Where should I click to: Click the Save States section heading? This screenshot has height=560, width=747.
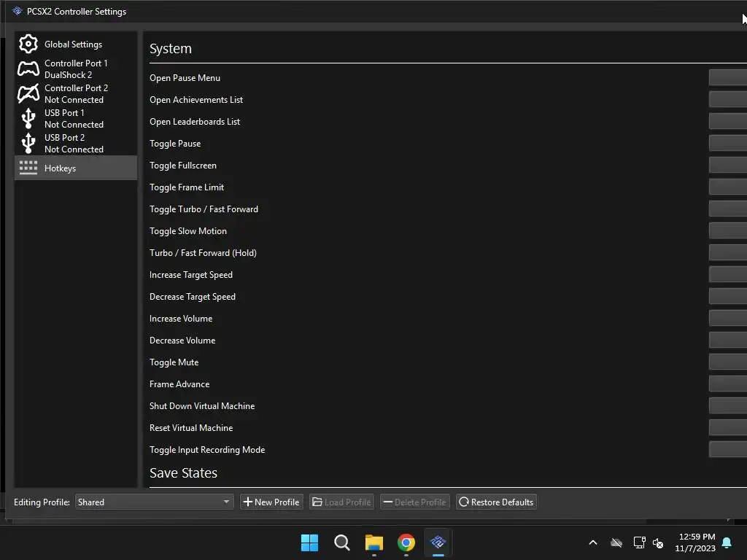click(183, 472)
